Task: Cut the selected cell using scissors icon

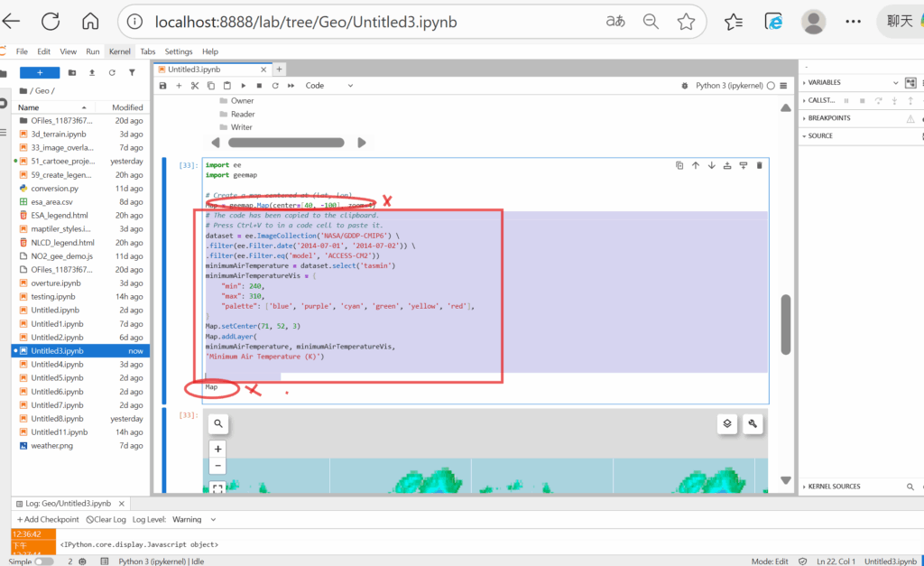Action: pyautogui.click(x=194, y=86)
